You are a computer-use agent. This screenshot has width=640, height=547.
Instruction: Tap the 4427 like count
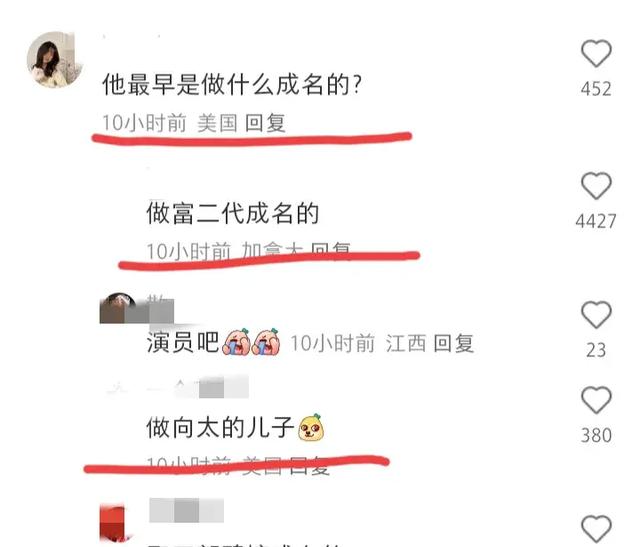click(x=596, y=221)
